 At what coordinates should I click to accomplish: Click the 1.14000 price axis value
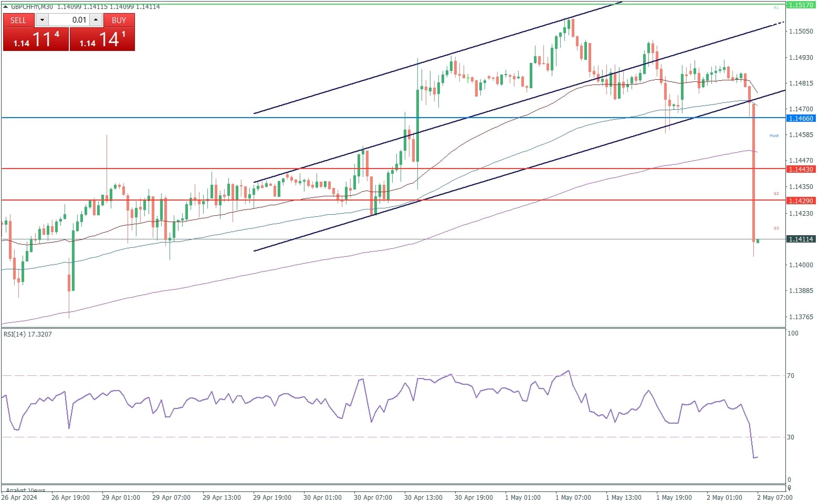[801, 265]
